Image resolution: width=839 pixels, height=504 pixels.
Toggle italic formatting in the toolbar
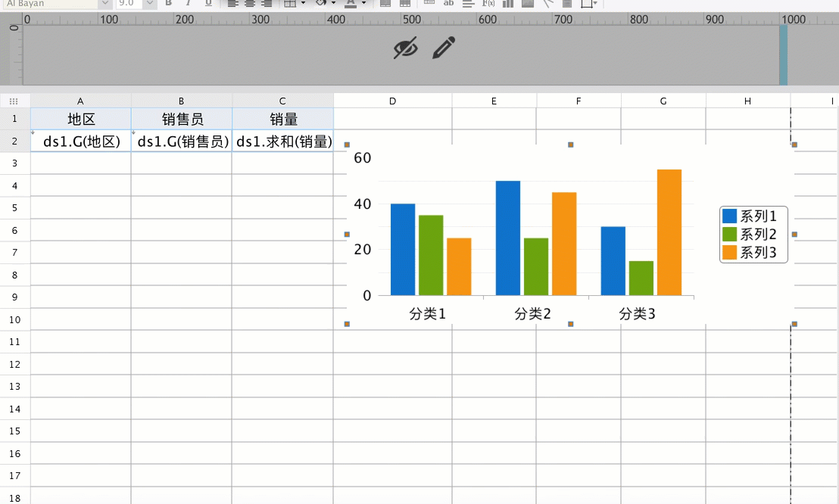coord(189,3)
